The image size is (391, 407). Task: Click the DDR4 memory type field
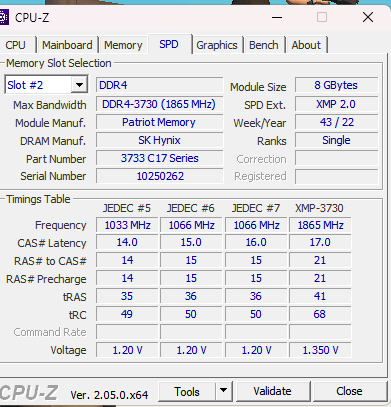pyautogui.click(x=159, y=85)
